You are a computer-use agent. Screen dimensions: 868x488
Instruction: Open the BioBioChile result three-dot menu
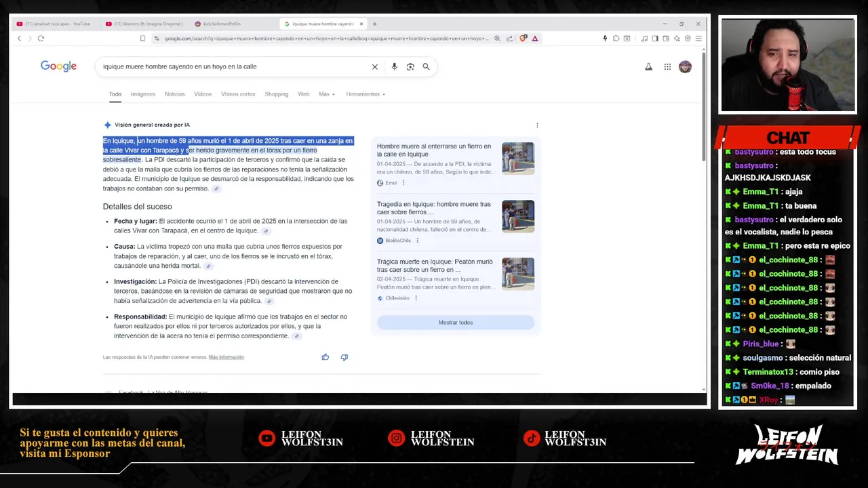coord(417,241)
